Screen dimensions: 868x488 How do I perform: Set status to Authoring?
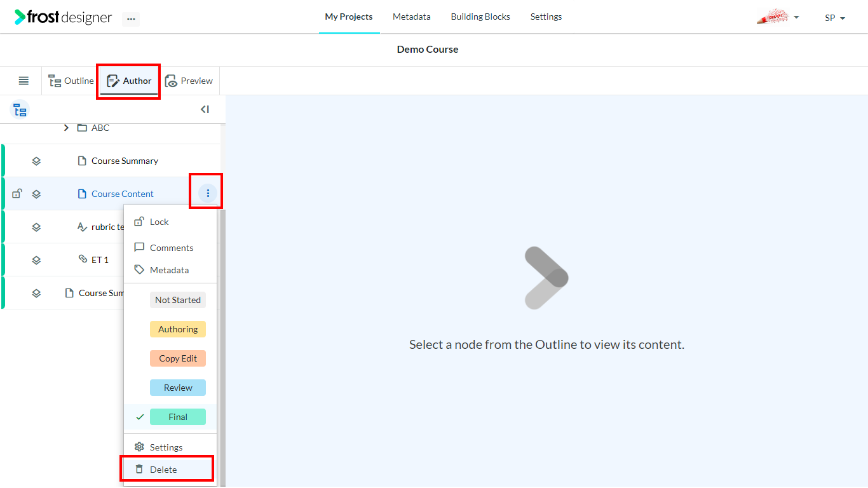178,329
